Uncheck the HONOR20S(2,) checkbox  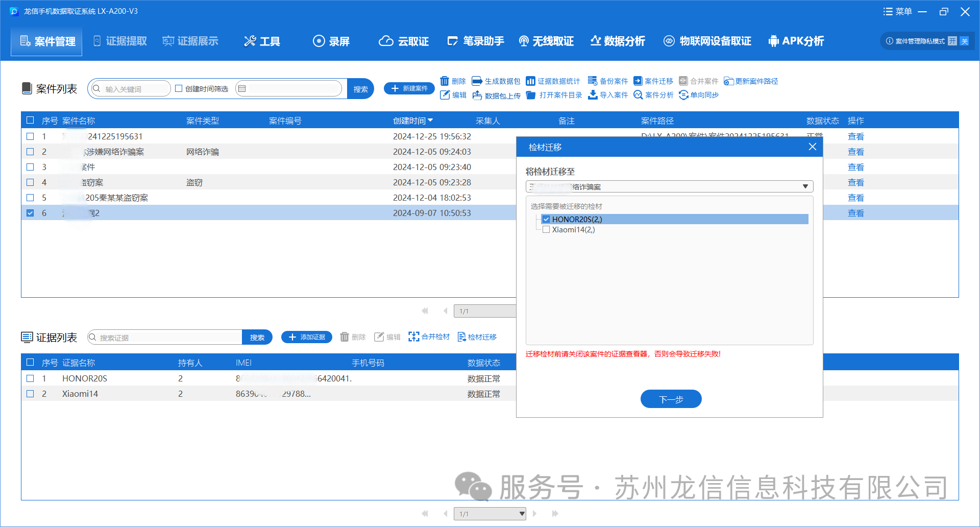[x=546, y=220]
